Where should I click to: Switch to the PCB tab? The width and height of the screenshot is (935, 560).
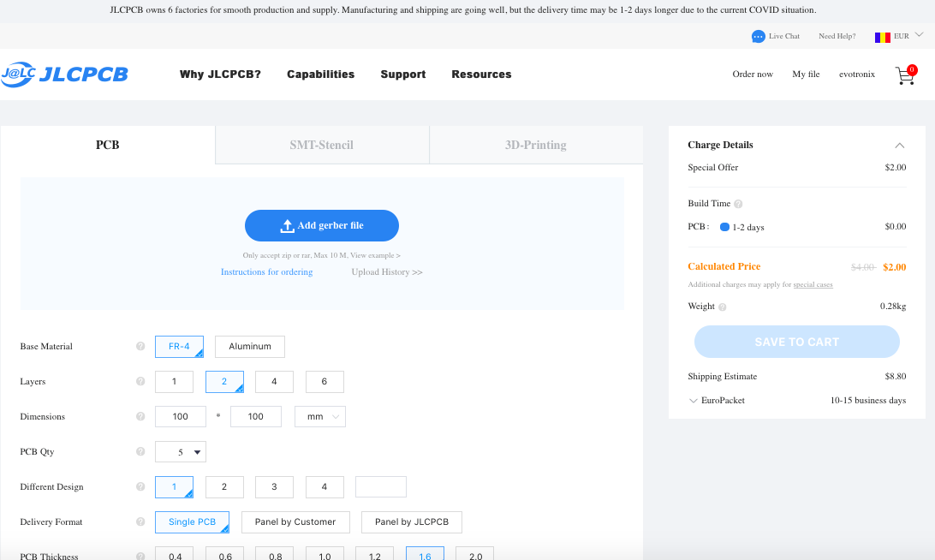pos(107,145)
